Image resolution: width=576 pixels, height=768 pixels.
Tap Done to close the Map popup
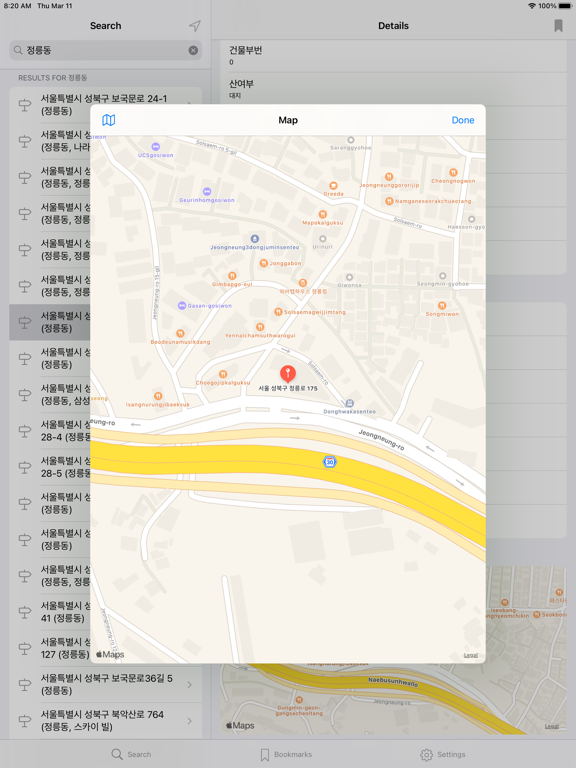click(x=462, y=120)
